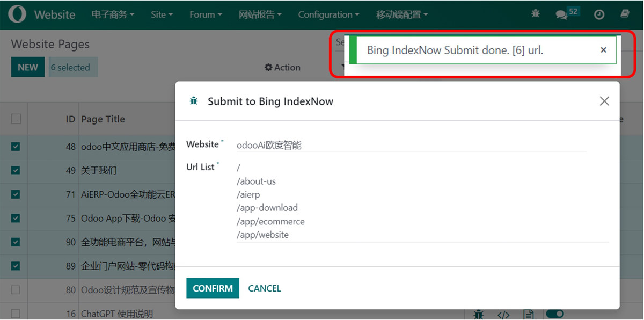
Task: Click the 6 selected indicator
Action: click(73, 67)
